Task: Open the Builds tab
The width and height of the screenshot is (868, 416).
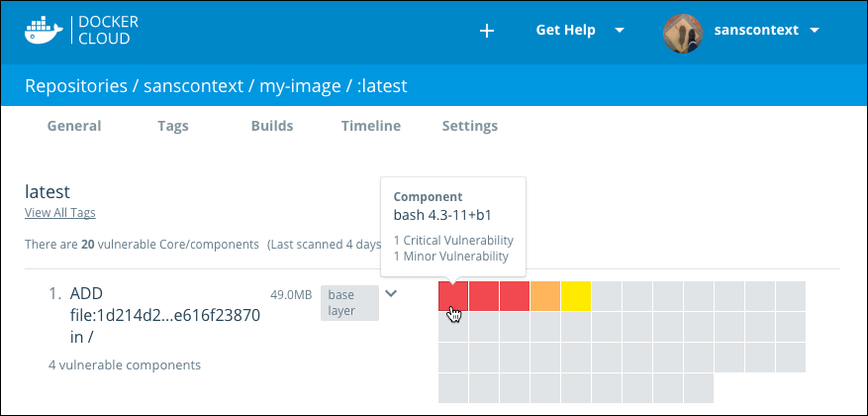Action: pos(272,126)
